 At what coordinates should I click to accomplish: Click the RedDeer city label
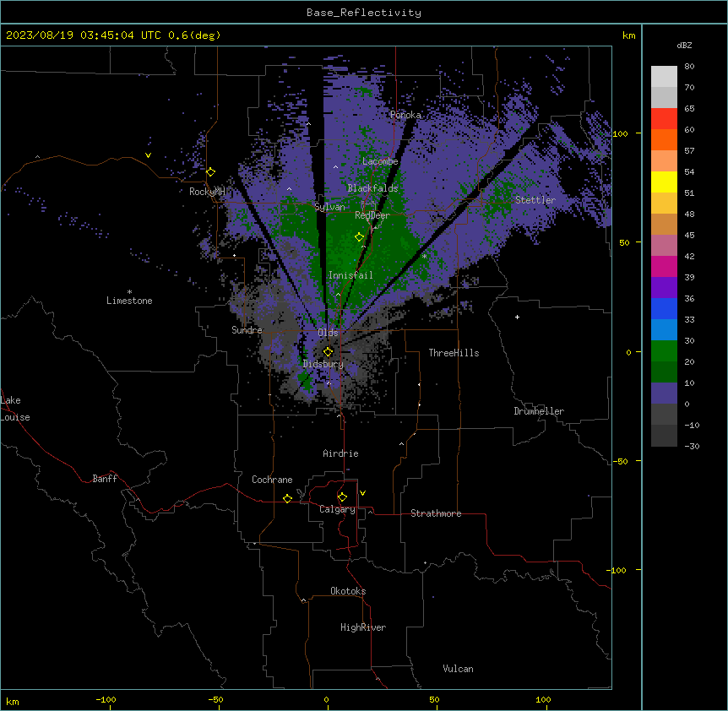372,215
